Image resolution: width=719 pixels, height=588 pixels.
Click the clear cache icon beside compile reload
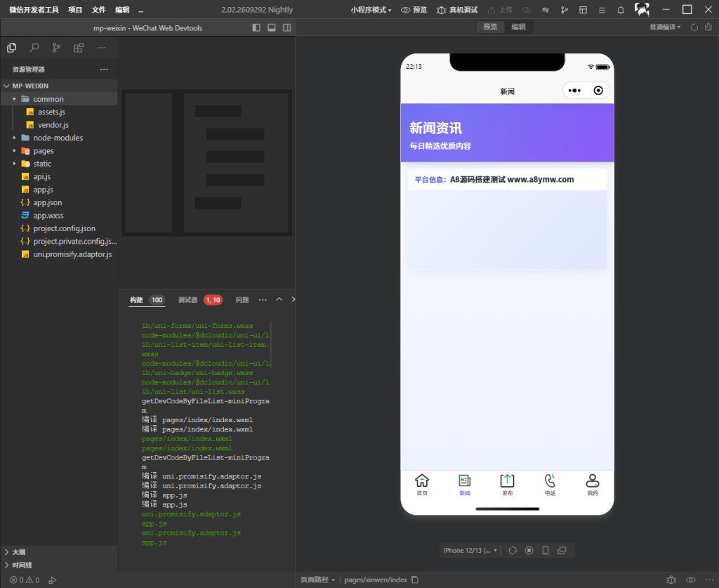point(708,27)
